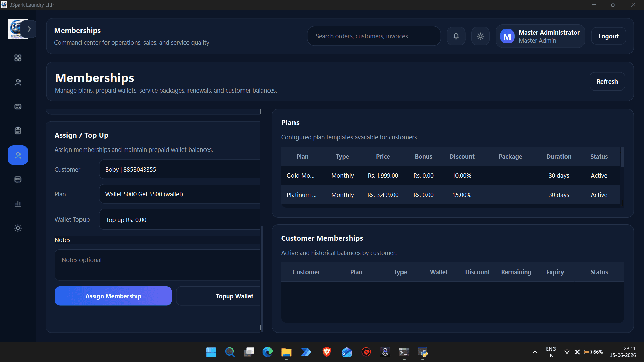Screen dimensions: 644x362
Task: Open File Explorer from taskbar
Action: coord(286,352)
